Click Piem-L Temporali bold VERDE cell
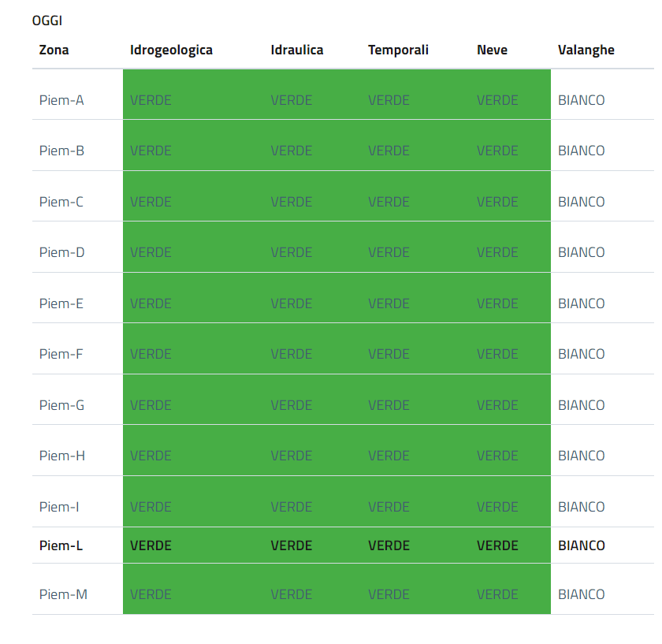Viewport: 662px width, 644px height. [389, 545]
